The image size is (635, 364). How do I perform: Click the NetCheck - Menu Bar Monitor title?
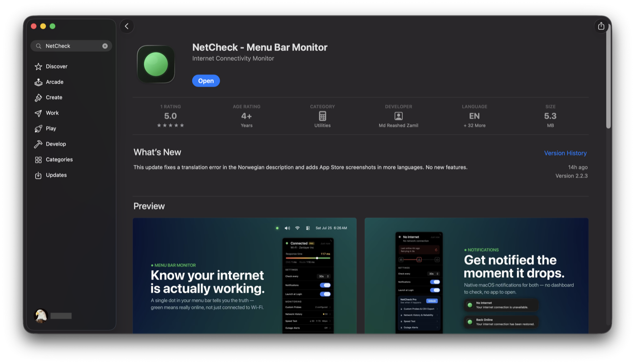260,47
